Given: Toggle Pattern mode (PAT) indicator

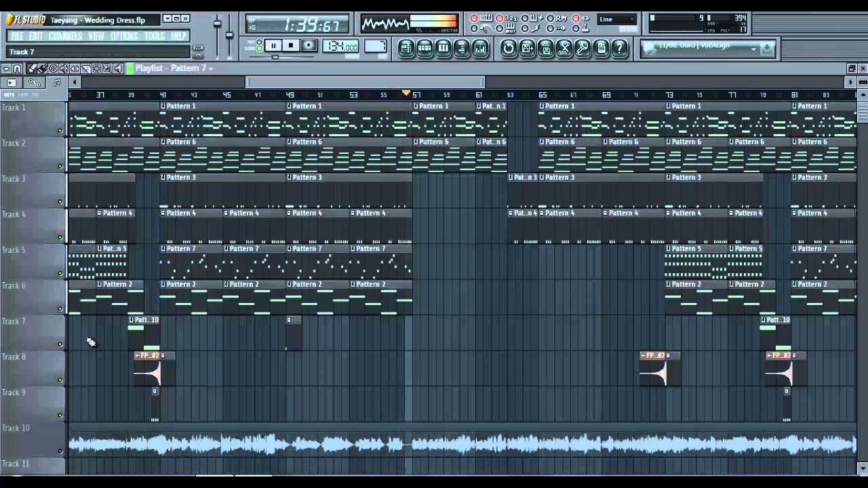Looking at the screenshot, I should 258,42.
